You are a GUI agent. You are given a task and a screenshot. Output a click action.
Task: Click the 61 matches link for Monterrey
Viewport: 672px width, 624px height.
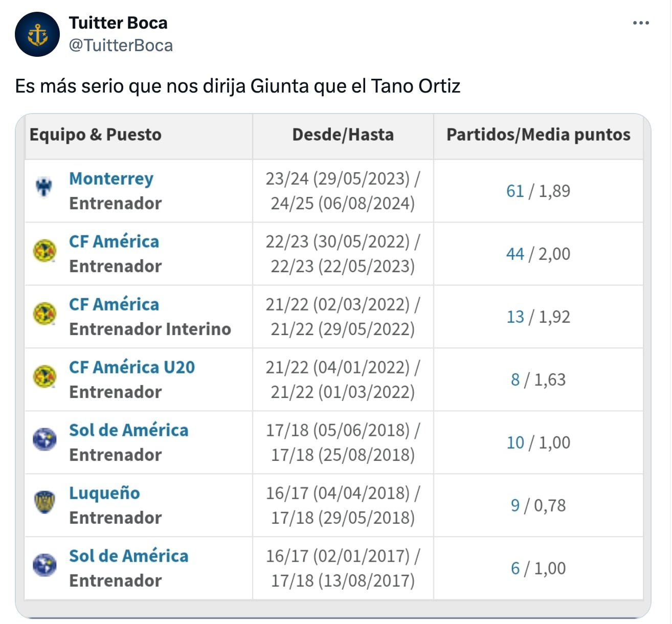(515, 191)
